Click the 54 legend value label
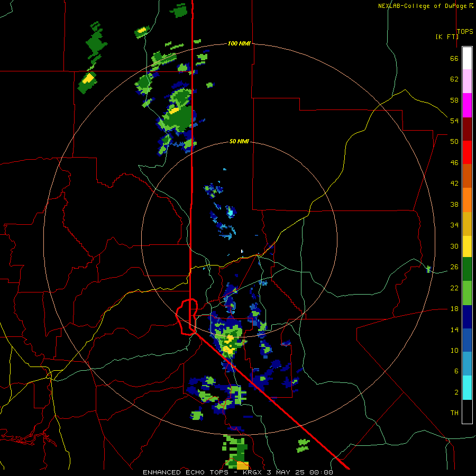The height and width of the screenshot is (476, 476). click(x=454, y=121)
